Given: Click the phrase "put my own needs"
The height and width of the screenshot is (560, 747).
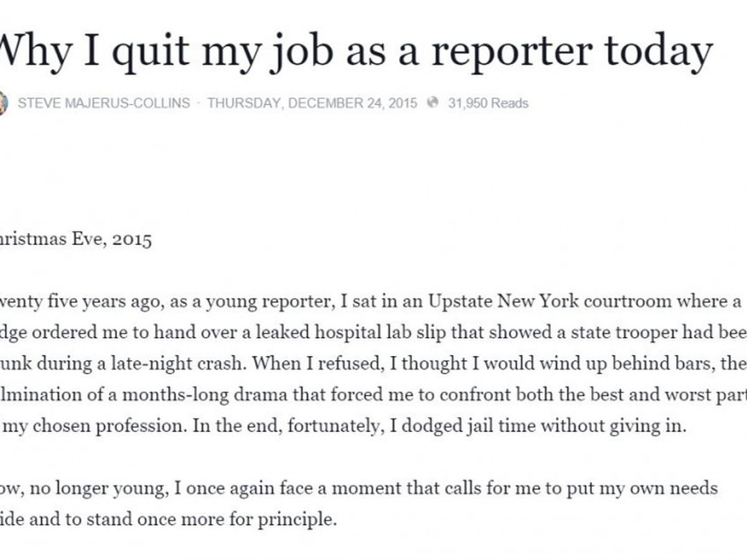Looking at the screenshot, I should 652,488.
